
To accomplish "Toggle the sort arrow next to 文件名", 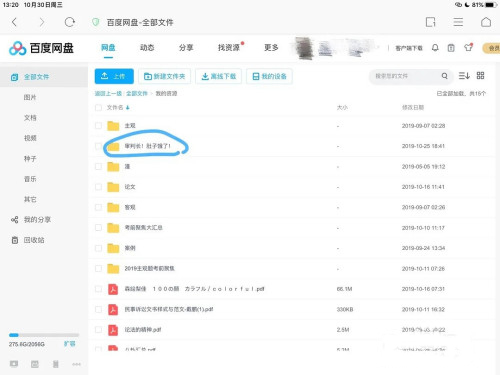I will (128, 107).
